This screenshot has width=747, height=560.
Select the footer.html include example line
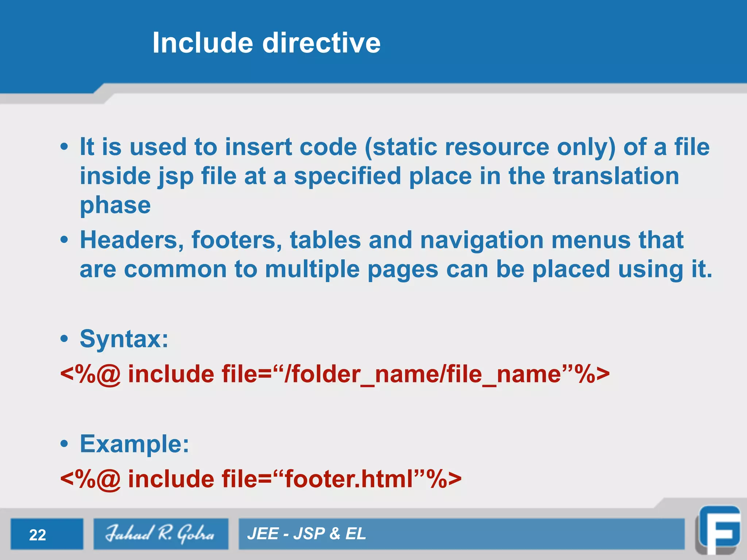pyautogui.click(x=261, y=479)
